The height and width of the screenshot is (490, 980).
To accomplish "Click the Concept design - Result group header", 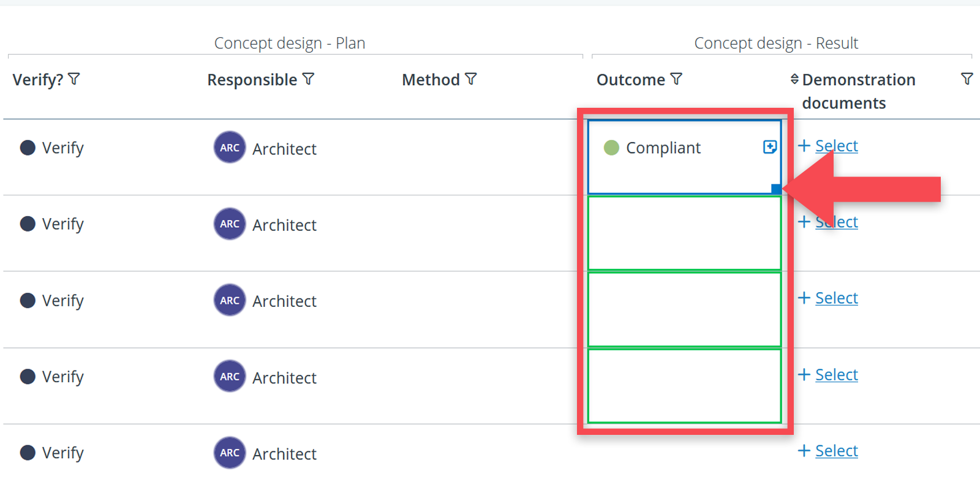I will [776, 43].
